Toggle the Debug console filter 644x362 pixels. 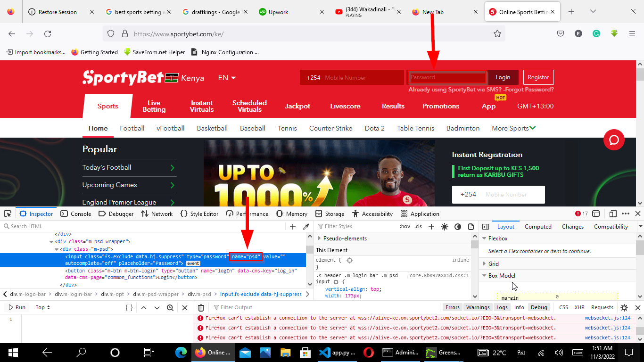pyautogui.click(x=539, y=307)
